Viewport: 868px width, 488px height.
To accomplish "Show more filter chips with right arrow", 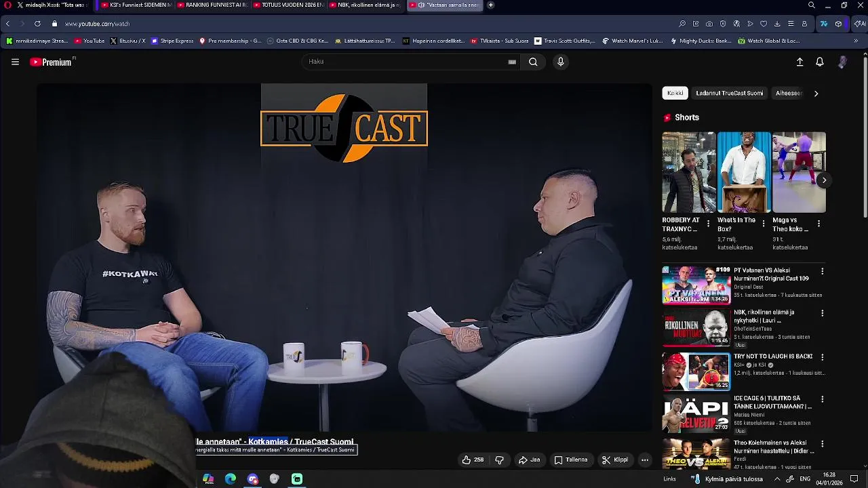I will tap(816, 94).
